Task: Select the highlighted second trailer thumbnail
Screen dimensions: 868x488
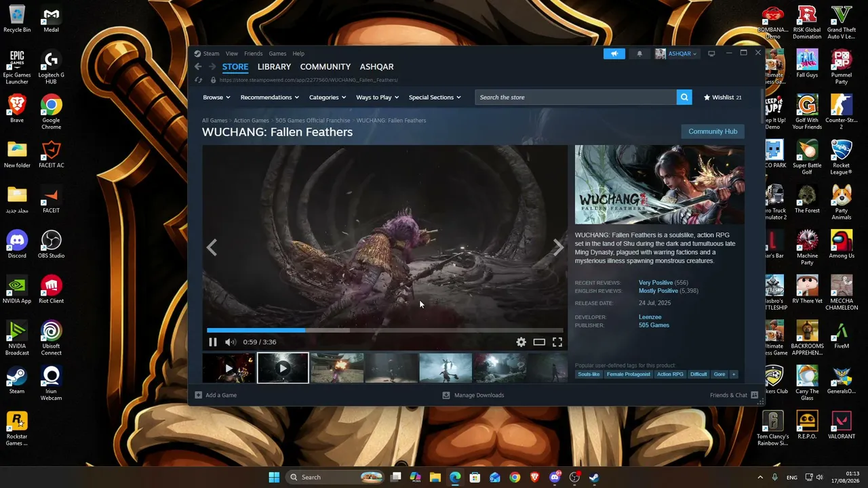Action: [283, 368]
